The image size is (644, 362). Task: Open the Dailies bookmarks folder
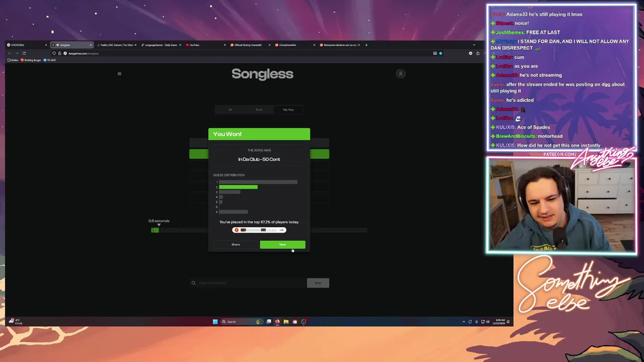click(13, 60)
